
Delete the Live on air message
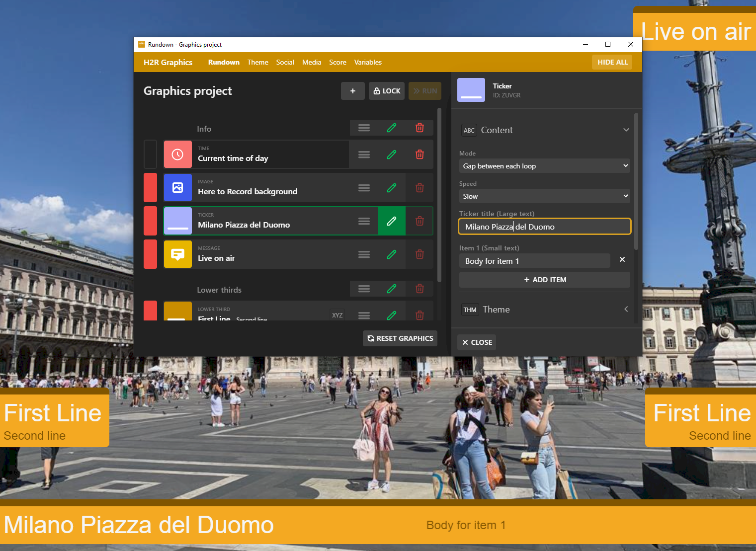tap(420, 254)
